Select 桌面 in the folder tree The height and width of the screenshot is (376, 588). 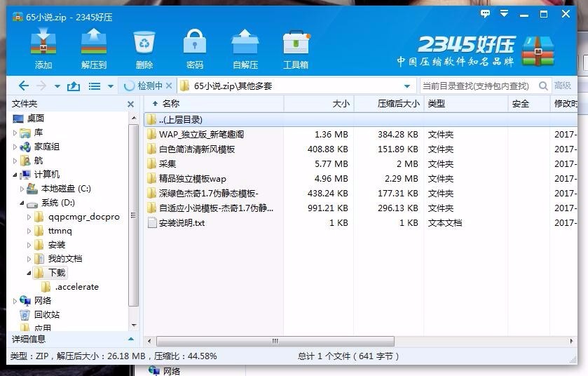[x=36, y=119]
